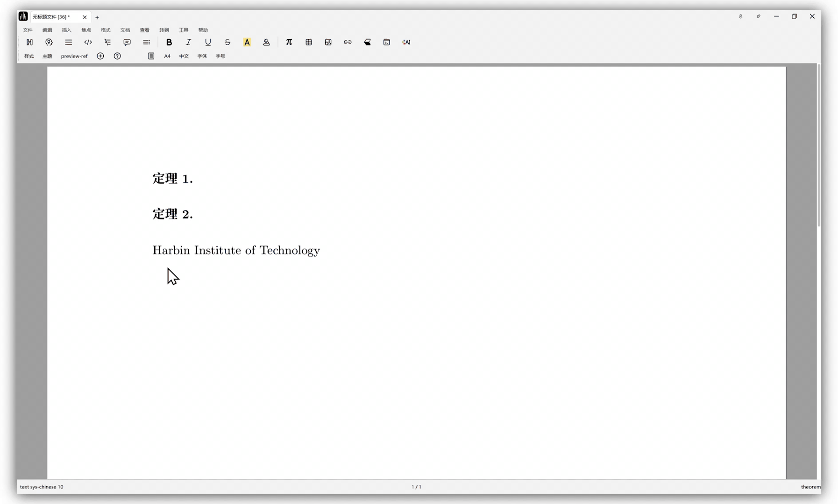
Task: Click the preview-ref style button
Action: 74,56
